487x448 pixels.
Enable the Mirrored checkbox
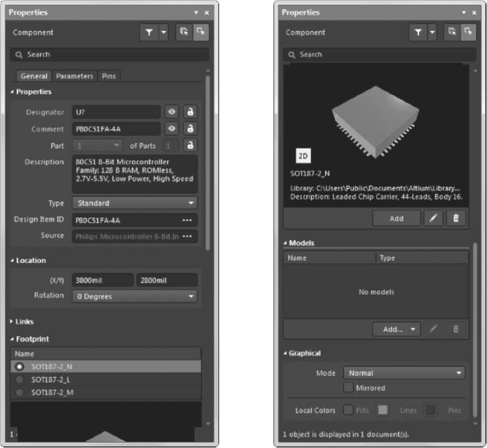(x=348, y=388)
